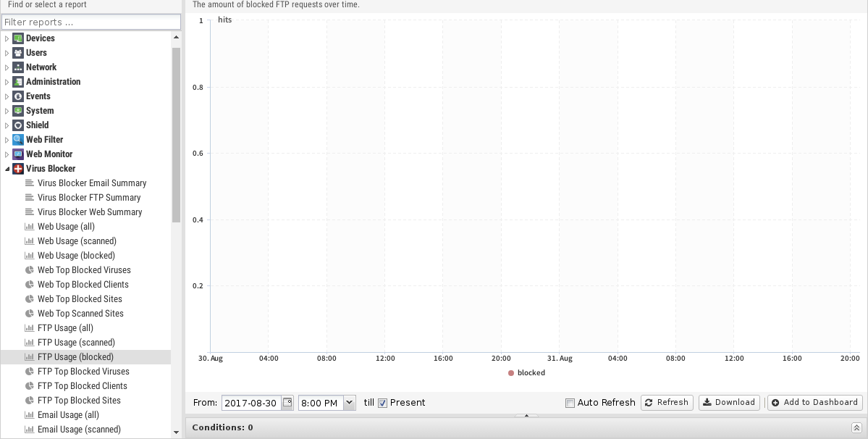Click the chart icon beside Web Usage (all)
The height and width of the screenshot is (439, 868).
pos(30,227)
